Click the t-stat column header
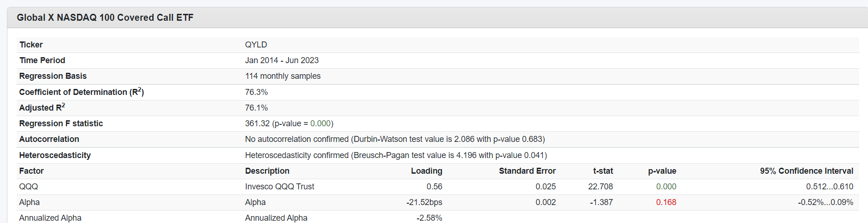868x223 pixels. pyautogui.click(x=603, y=171)
